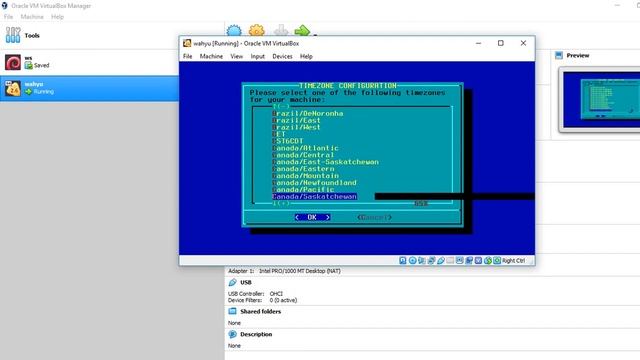
Task: Select the Brazil/East timezone
Action: 296,120
